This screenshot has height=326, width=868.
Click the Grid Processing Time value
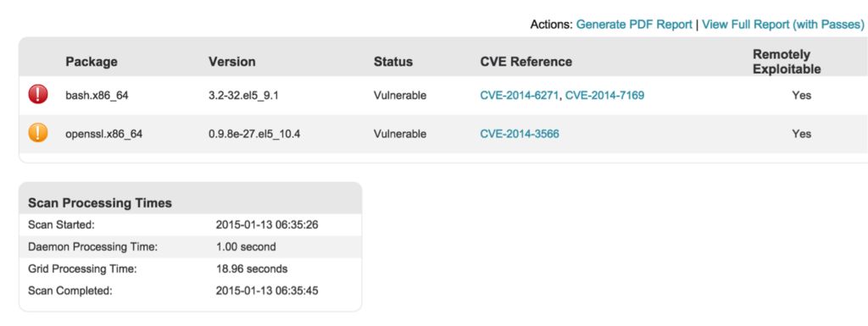252,269
